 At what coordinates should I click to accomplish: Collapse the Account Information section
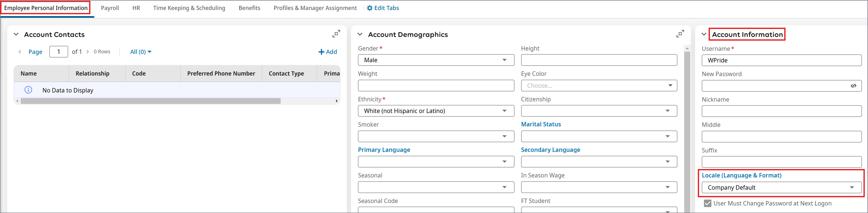point(703,34)
